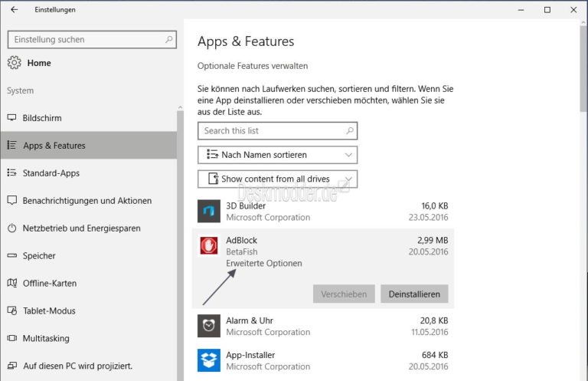Click the Home gear icon
The image size is (588, 381).
coord(15,63)
